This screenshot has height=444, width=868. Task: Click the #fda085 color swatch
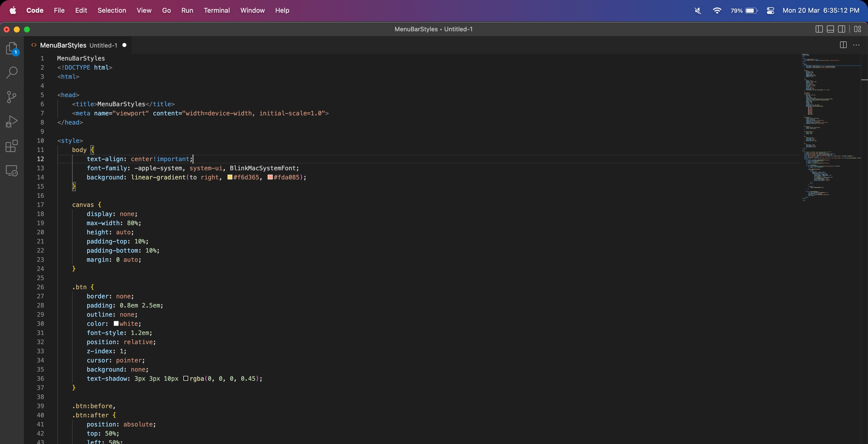[x=270, y=177]
